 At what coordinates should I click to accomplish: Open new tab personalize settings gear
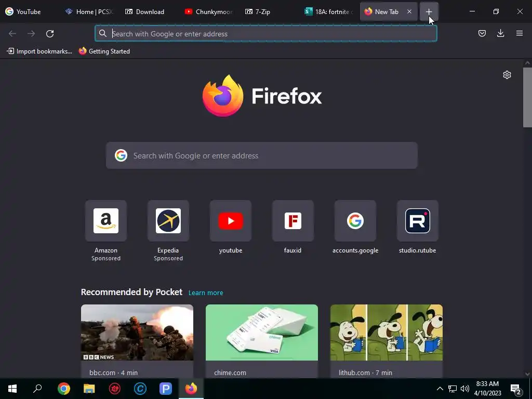[x=507, y=75]
